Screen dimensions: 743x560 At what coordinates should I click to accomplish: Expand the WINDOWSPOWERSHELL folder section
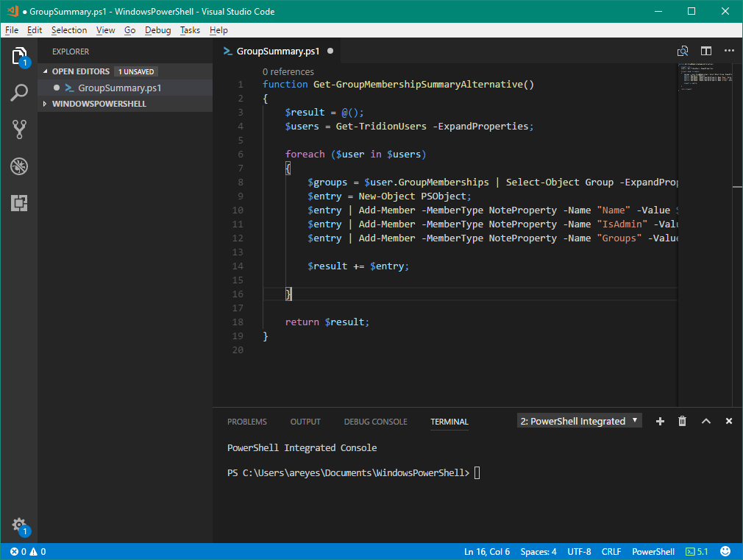pyautogui.click(x=99, y=104)
